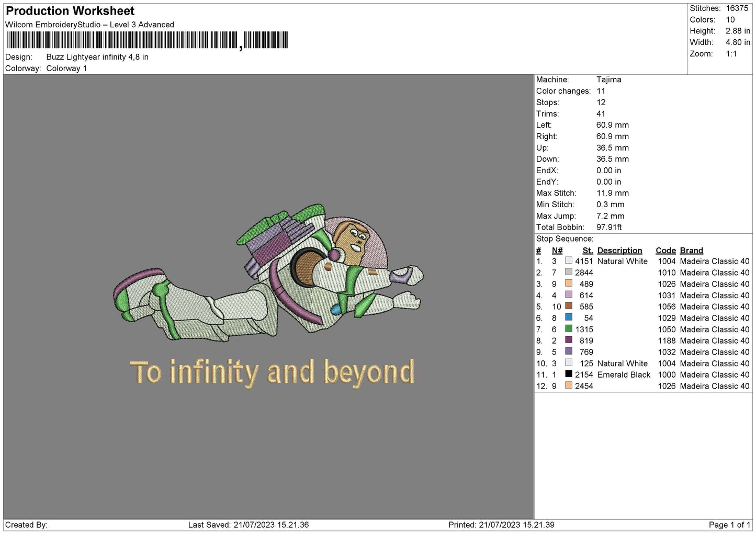
Task: Click the Left value '60.9 mm'
Action: (x=613, y=125)
